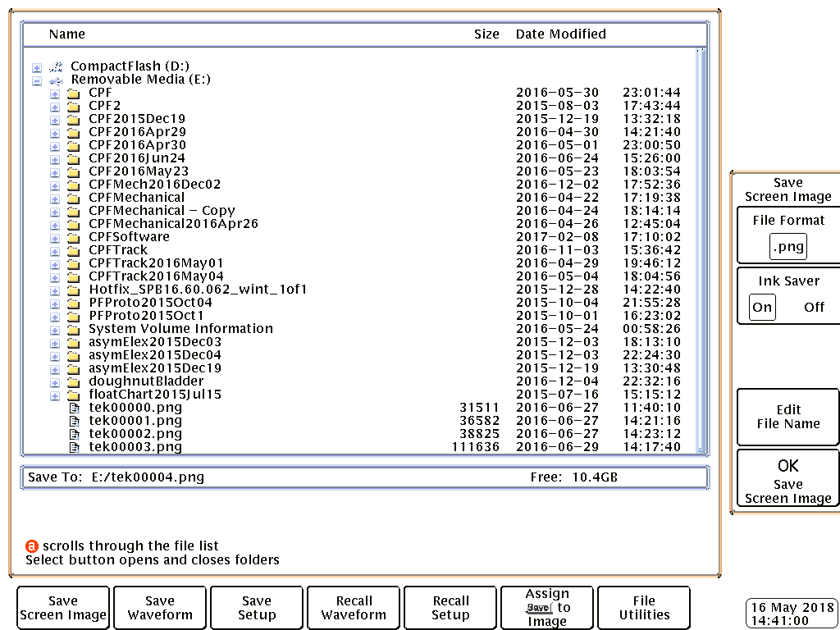Expand the CompactFlash (D:) tree node

[x=36, y=68]
